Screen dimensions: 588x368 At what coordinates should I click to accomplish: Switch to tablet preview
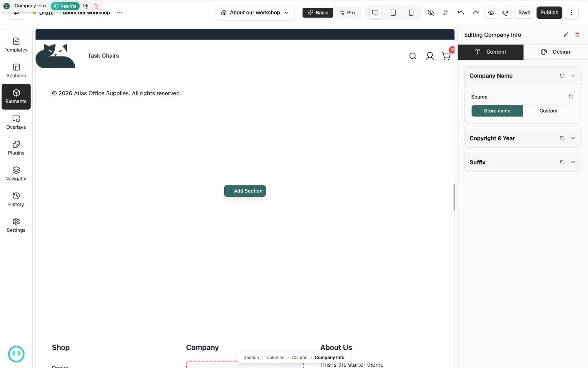coord(393,13)
